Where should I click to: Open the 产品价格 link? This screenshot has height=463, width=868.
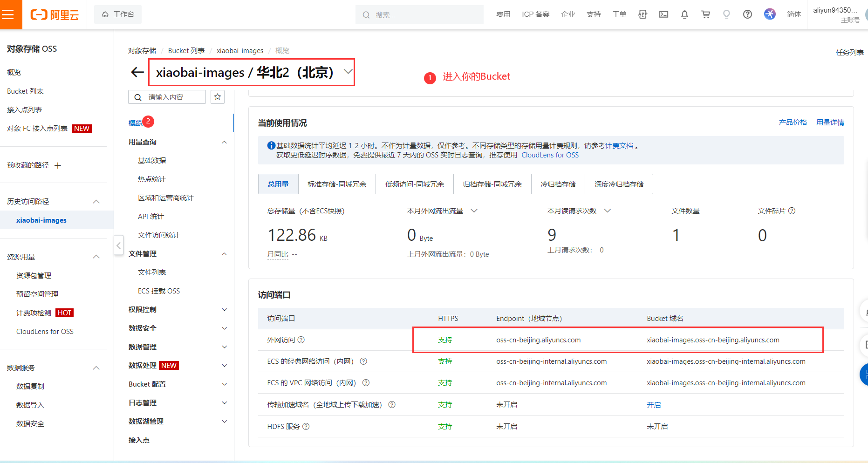793,123
